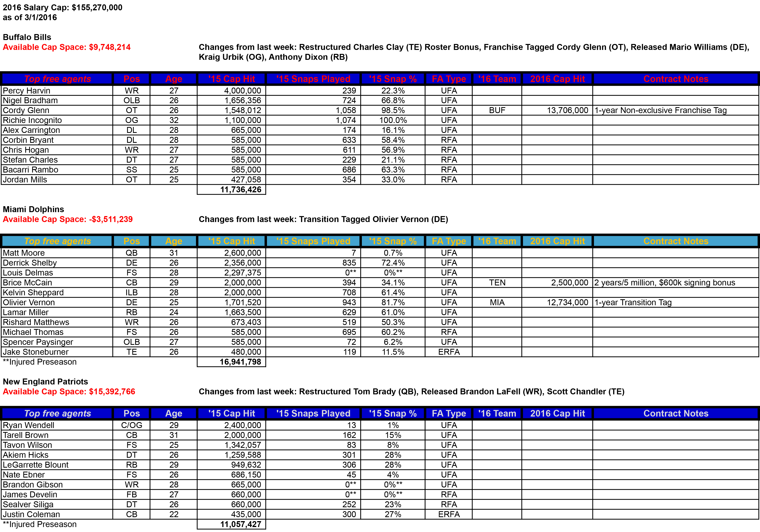Click Lamar Miller name cell
The width and height of the screenshot is (760, 532).
click(57, 313)
